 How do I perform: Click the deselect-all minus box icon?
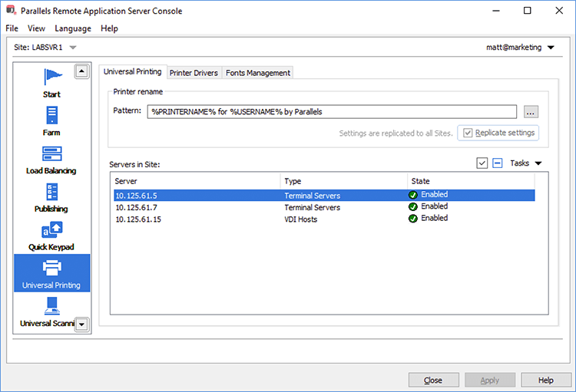tap(498, 163)
